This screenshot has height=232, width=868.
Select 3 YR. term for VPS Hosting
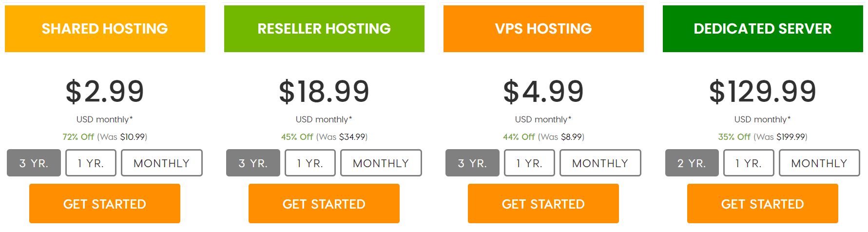pos(472,163)
